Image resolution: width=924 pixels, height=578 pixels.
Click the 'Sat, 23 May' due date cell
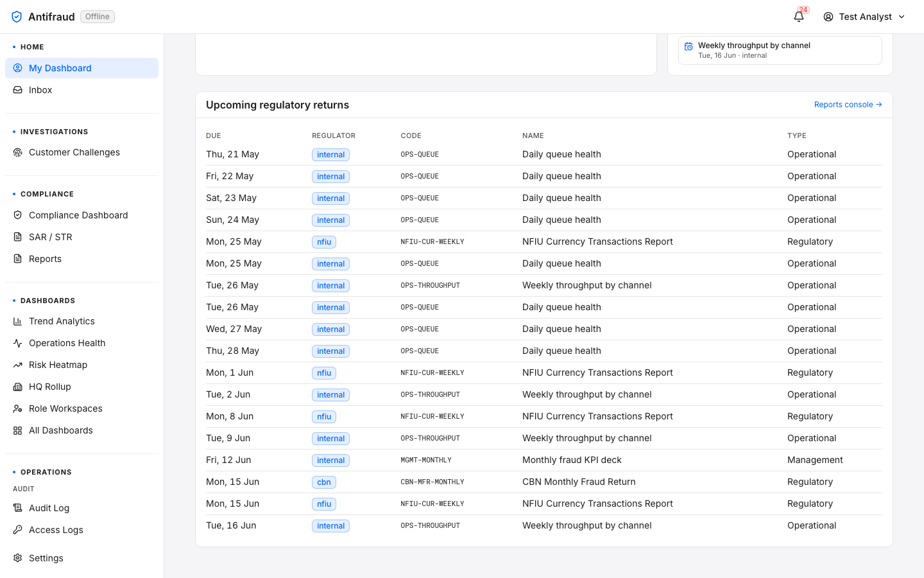pos(231,198)
